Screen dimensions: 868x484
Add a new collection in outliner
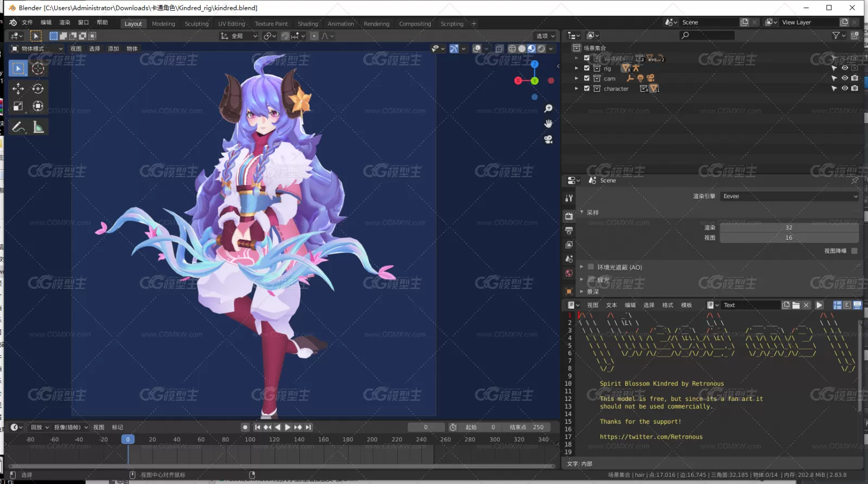855,35
